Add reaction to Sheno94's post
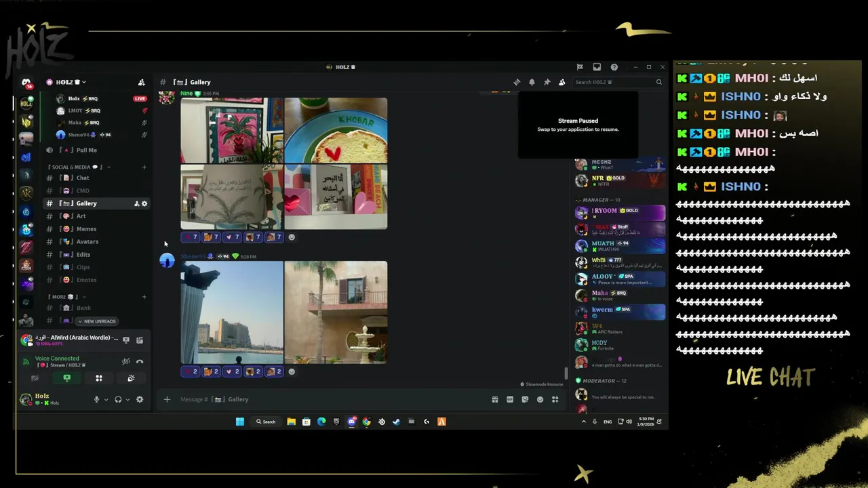Image resolution: width=868 pixels, height=488 pixels. pyautogui.click(x=292, y=371)
